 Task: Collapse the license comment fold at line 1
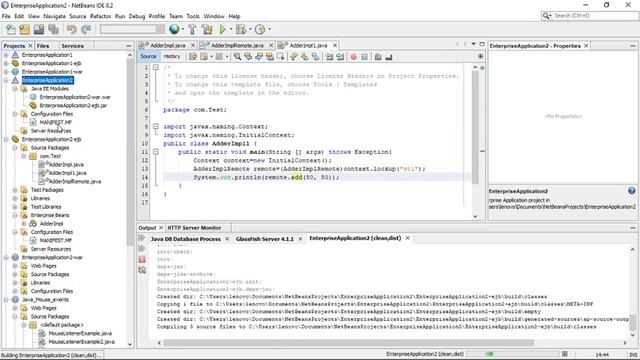pos(156,67)
